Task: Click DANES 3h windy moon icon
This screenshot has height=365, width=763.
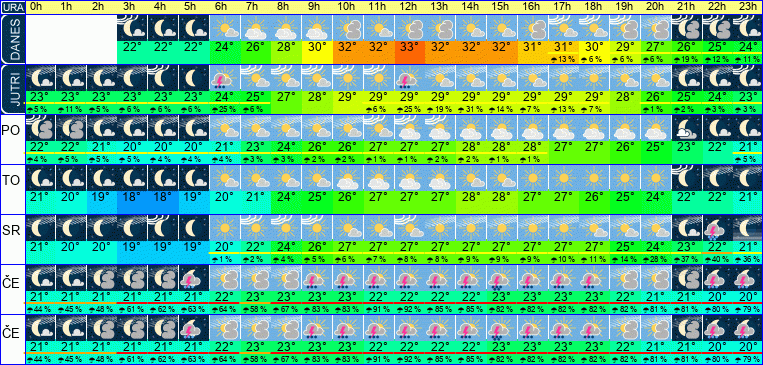Action: pos(132,28)
